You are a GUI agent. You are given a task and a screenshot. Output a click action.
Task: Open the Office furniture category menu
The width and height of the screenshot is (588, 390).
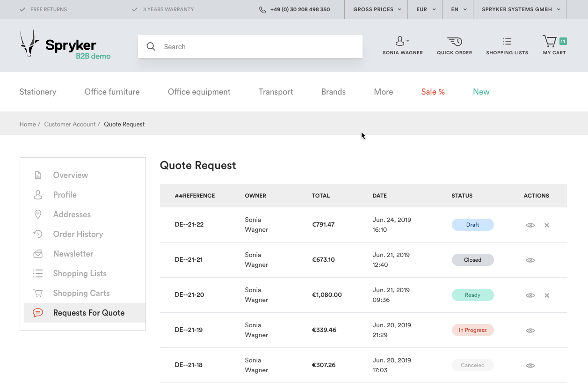(x=112, y=92)
